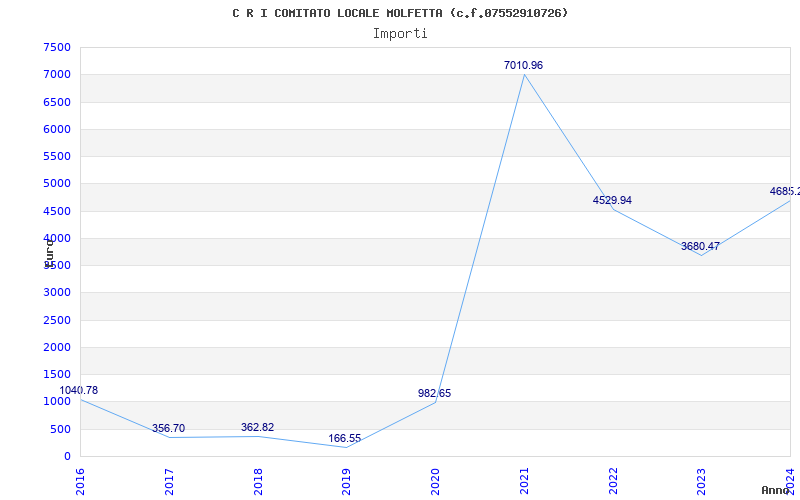Select data label 3680.47
800x500 pixels.
tap(701, 246)
